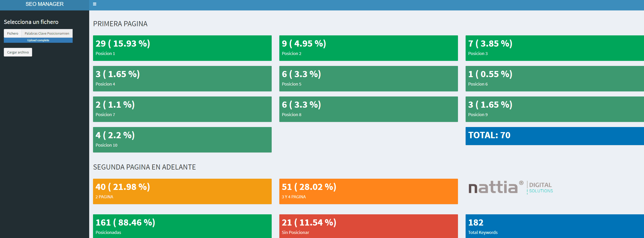The height and width of the screenshot is (238, 644).
Task: Open the Posicion 6 stats box
Action: (x=555, y=79)
